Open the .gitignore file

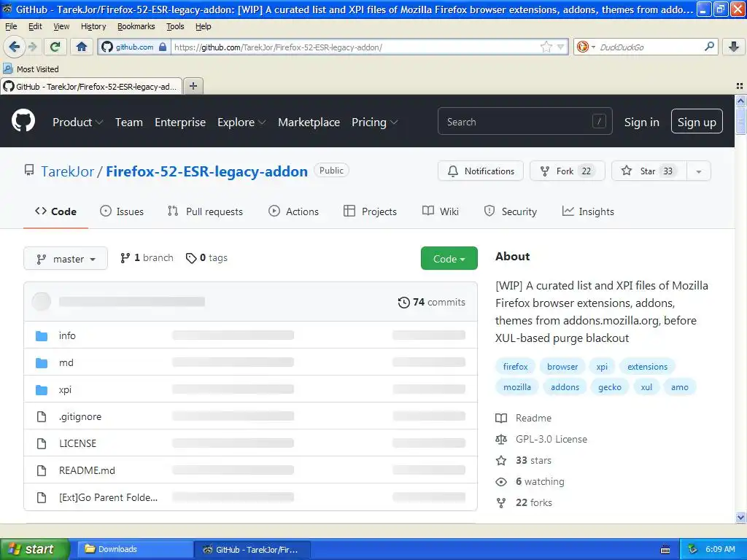click(80, 416)
